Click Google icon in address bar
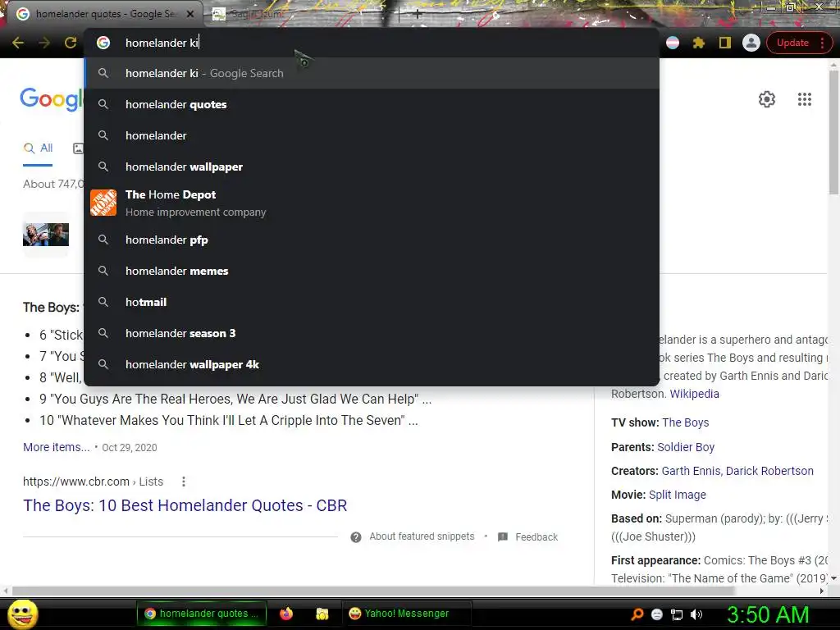840x630 pixels. [103, 43]
